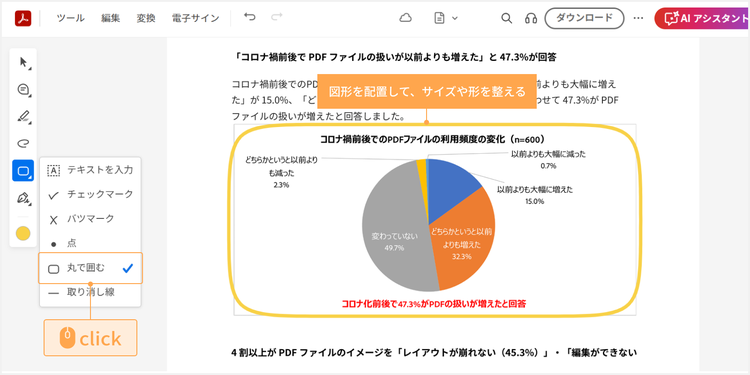The height and width of the screenshot is (375, 750).
Task: Select the arrow selection tool
Action: tap(23, 63)
